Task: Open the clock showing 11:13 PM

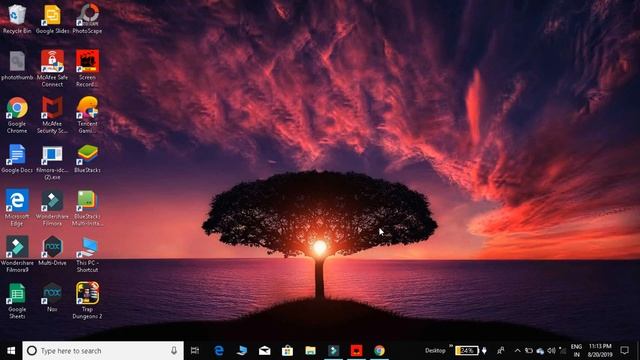Action: click(x=600, y=351)
